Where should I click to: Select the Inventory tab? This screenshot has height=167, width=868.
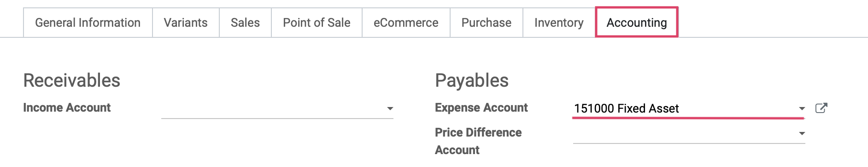point(559,23)
